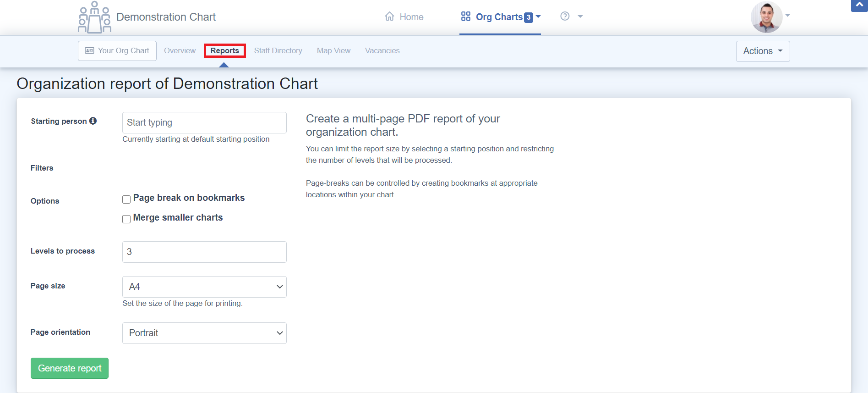The width and height of the screenshot is (868, 393).
Task: Click the Starting person info icon
Action: pos(93,121)
